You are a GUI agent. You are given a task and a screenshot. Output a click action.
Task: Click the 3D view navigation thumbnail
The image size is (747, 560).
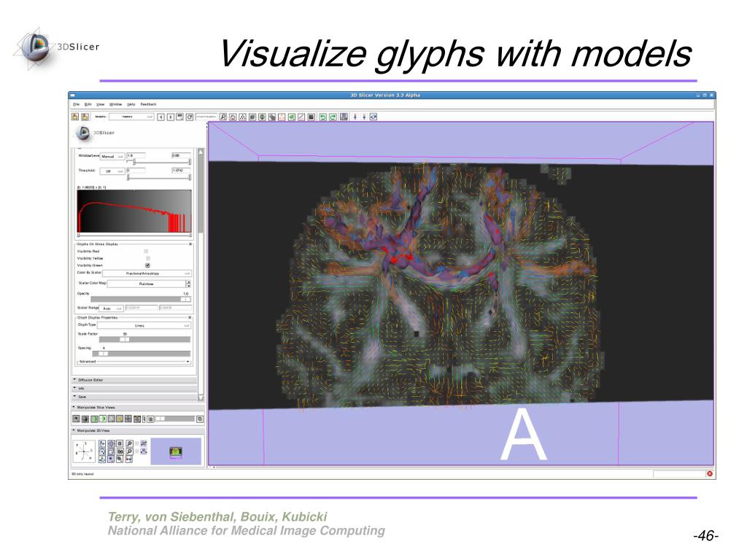tap(176, 451)
